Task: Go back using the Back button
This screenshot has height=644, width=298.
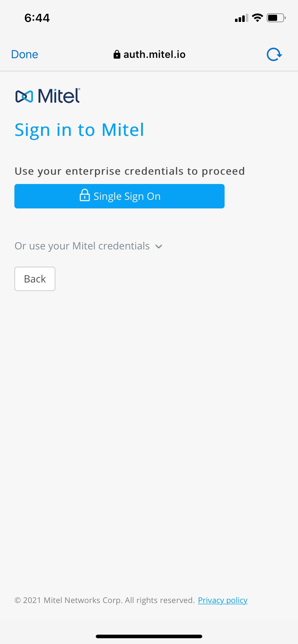Action: pos(35,279)
